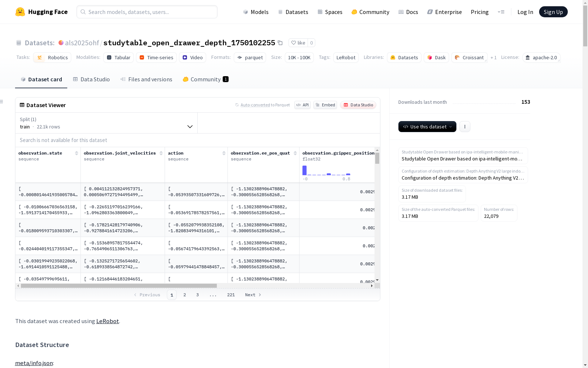Open Community in the top navigation
The image size is (588, 368).
pyautogui.click(x=370, y=12)
